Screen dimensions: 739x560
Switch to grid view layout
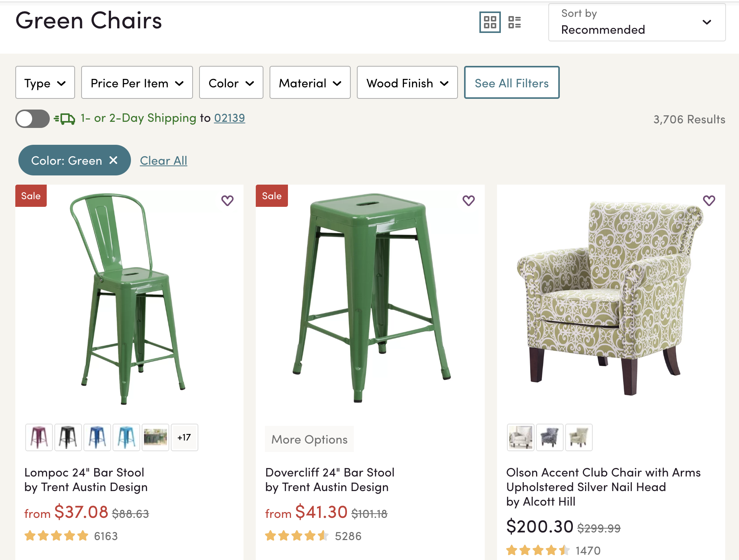click(x=490, y=22)
